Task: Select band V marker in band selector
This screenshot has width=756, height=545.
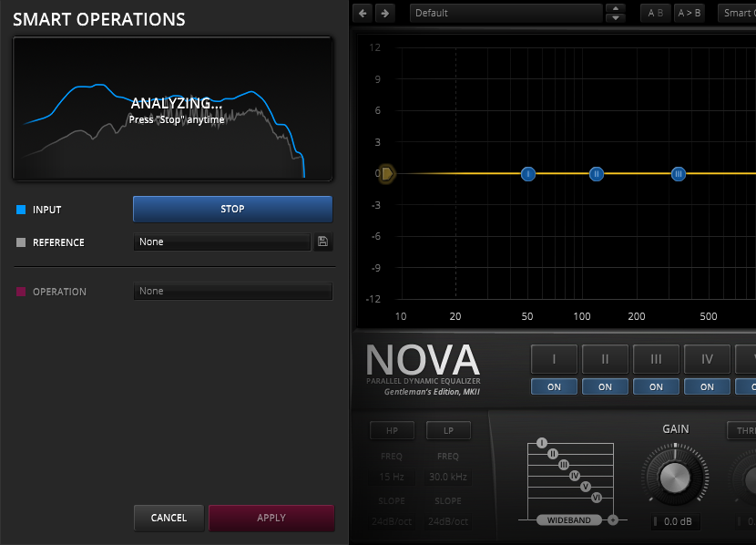Action: [x=586, y=487]
